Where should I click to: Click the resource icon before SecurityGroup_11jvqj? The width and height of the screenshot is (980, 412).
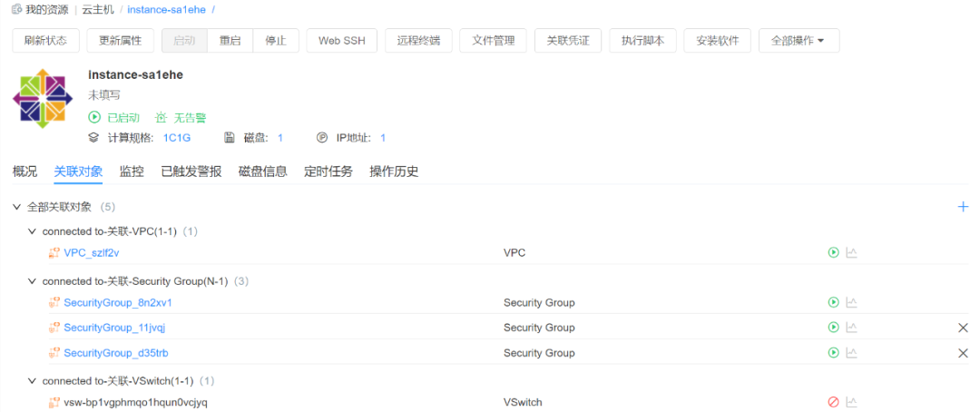54,328
